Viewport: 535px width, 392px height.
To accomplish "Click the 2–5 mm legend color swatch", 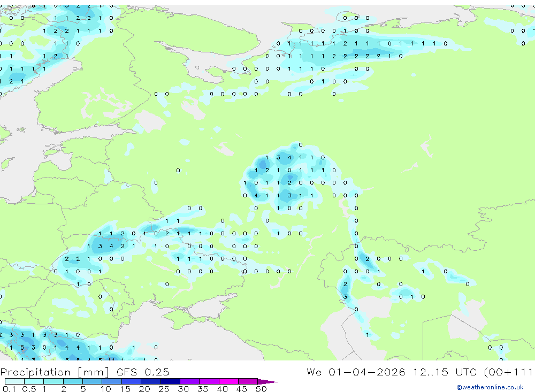I will pyautogui.click(x=73, y=381).
